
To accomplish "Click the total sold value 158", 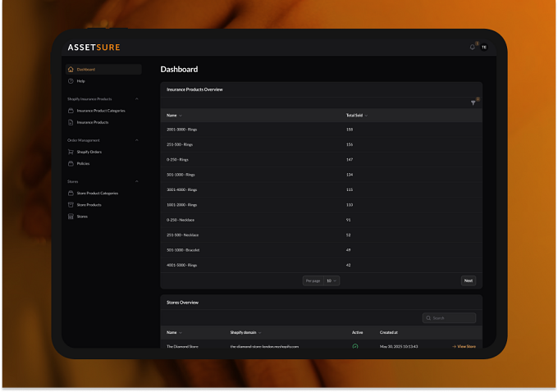I will pos(350,130).
